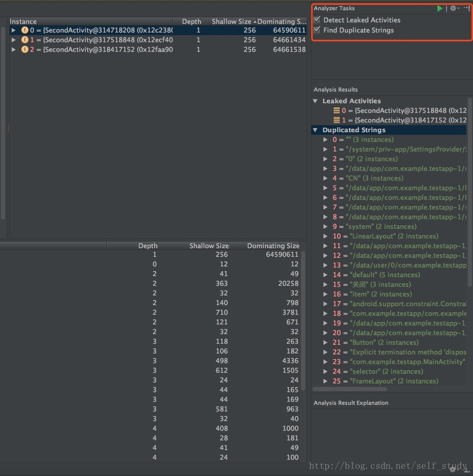Image resolution: width=473 pixels, height=476 pixels.
Task: Expand duplicated string 4 "CN"
Action: pyautogui.click(x=325, y=178)
